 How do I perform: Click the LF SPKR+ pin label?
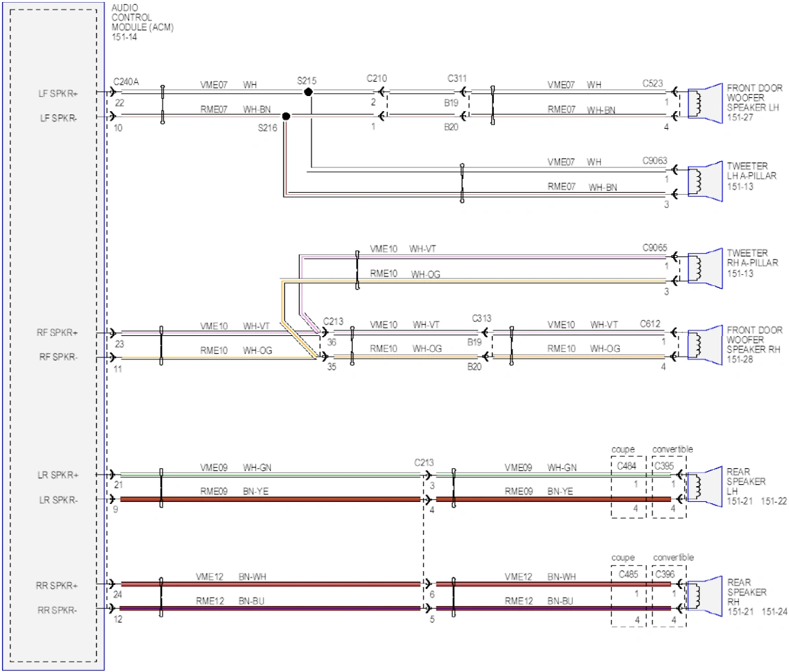tap(58, 93)
